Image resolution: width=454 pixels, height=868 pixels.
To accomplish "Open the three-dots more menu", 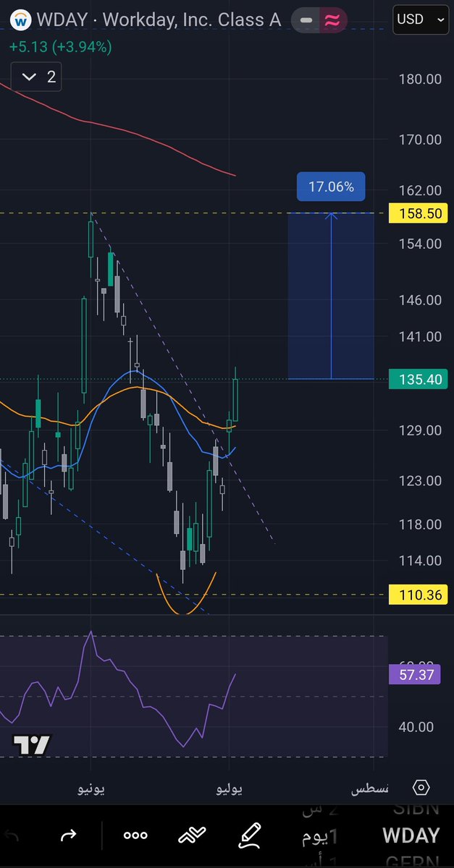I will tap(135, 836).
